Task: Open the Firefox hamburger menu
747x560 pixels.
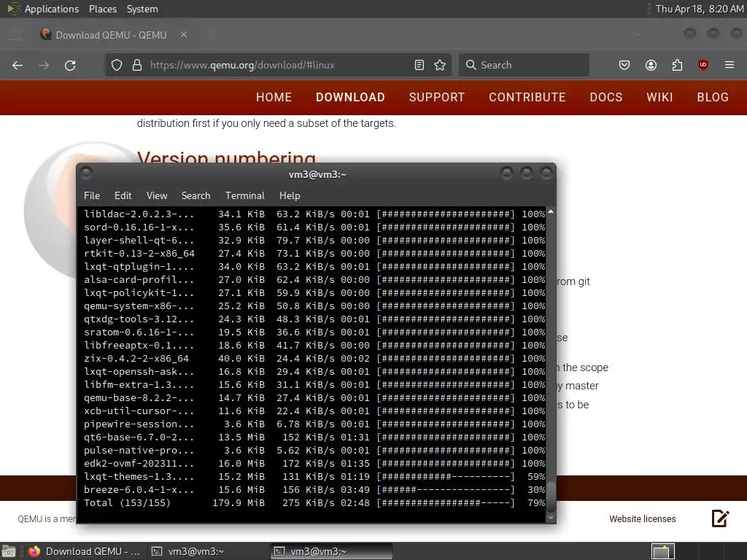Action: pyautogui.click(x=729, y=65)
